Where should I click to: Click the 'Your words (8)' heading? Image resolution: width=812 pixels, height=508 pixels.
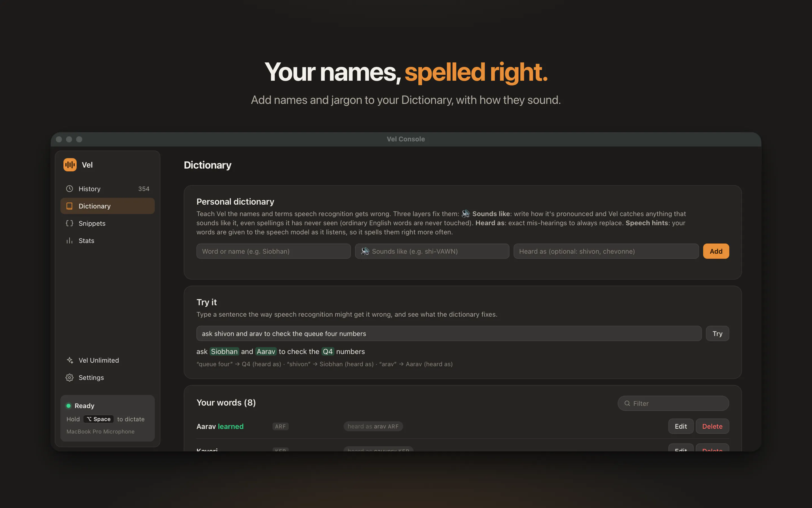click(226, 402)
